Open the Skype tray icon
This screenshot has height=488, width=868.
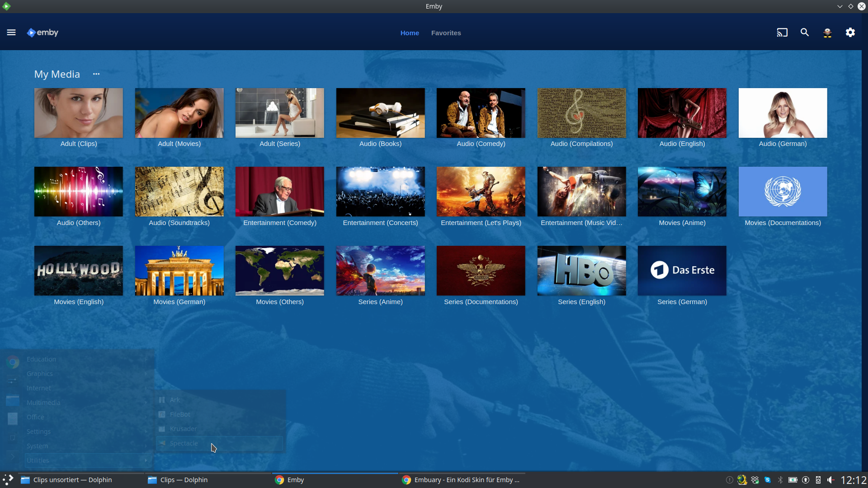768,480
